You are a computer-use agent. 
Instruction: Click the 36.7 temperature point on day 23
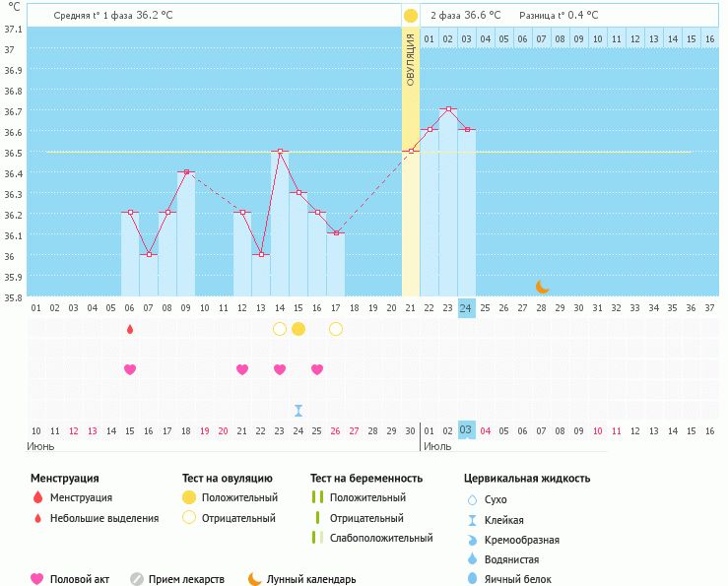click(448, 109)
